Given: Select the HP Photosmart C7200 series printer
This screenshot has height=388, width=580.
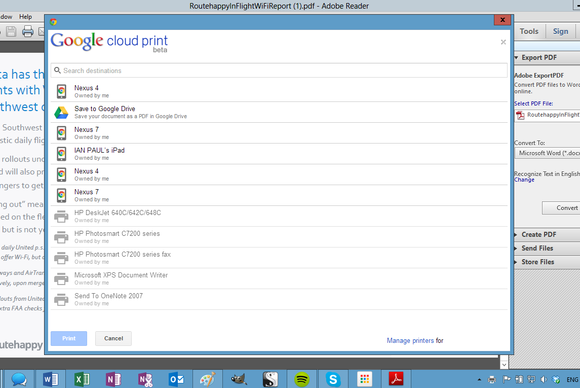Looking at the screenshot, I should point(279,237).
